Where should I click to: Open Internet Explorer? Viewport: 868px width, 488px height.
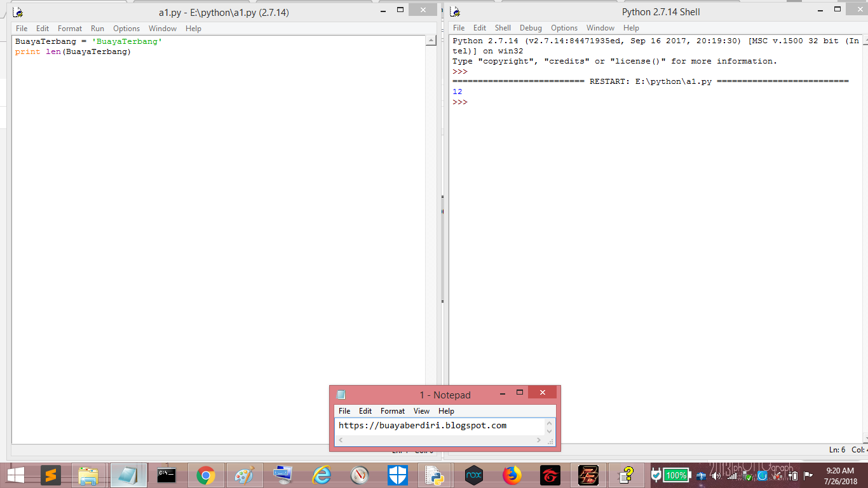click(x=320, y=475)
